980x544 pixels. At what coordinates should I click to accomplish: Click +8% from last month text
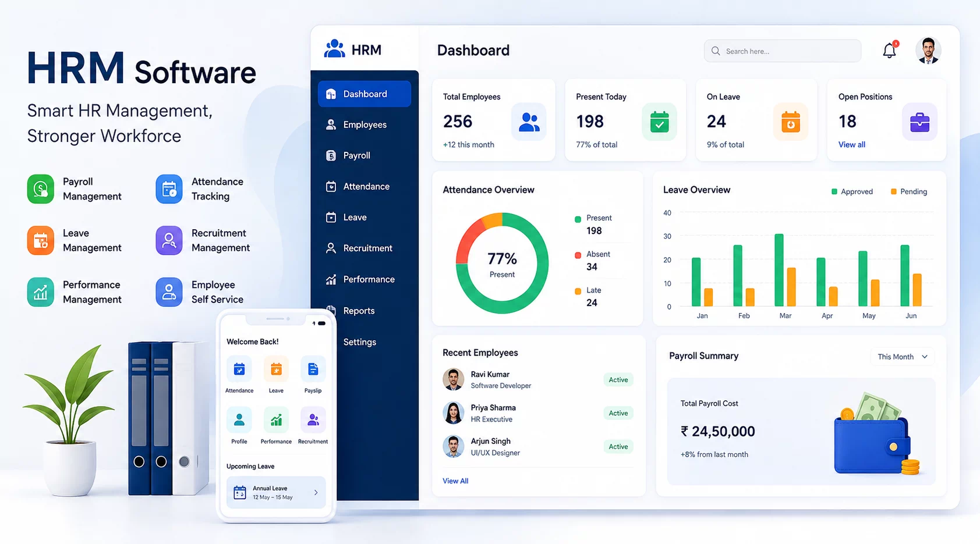click(714, 454)
